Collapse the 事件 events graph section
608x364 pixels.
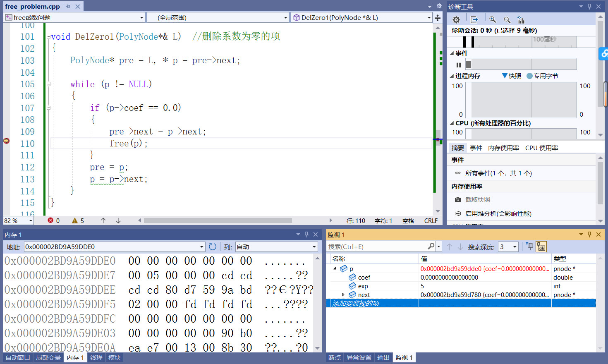click(452, 53)
